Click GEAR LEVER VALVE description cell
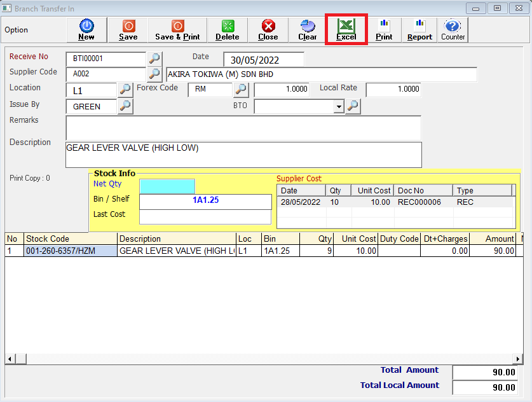The height and width of the screenshot is (402, 532). 177,251
